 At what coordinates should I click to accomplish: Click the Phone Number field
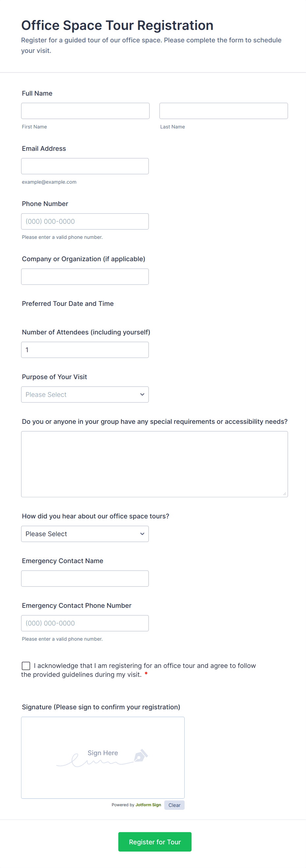click(x=85, y=221)
